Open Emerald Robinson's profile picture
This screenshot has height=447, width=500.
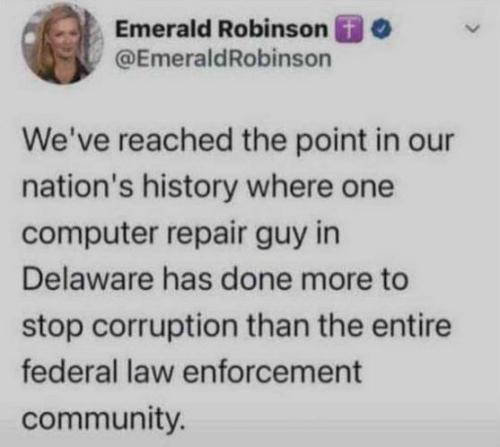pyautogui.click(x=62, y=43)
